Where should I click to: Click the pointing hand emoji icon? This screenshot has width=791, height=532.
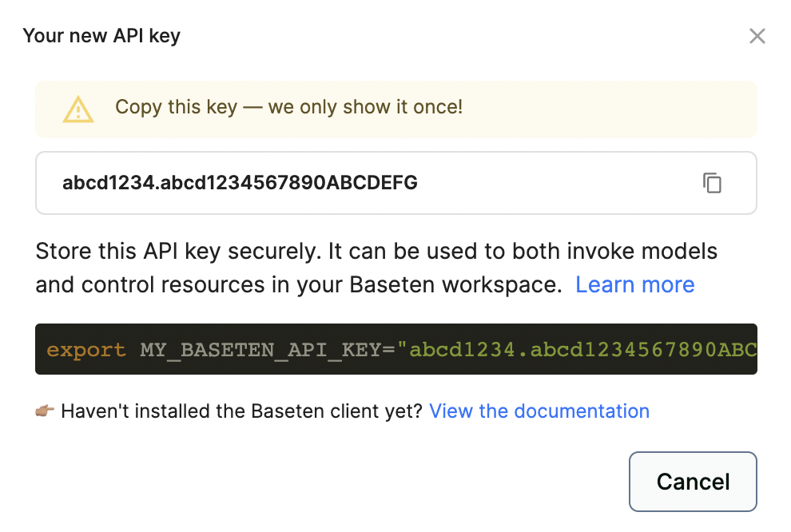(x=46, y=411)
